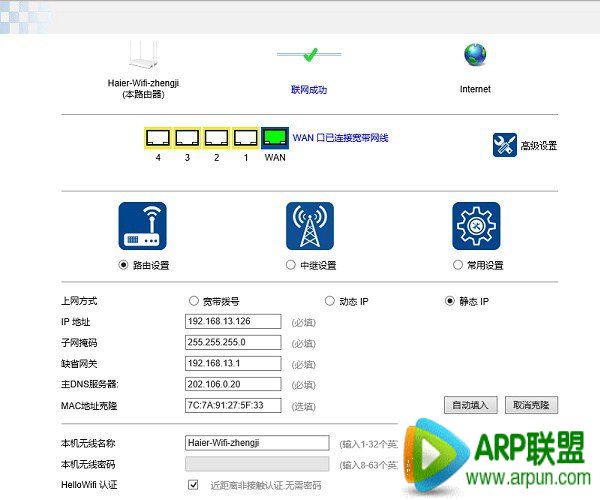Click the 取消克隆 button
This screenshot has width=600, height=500.
click(531, 405)
